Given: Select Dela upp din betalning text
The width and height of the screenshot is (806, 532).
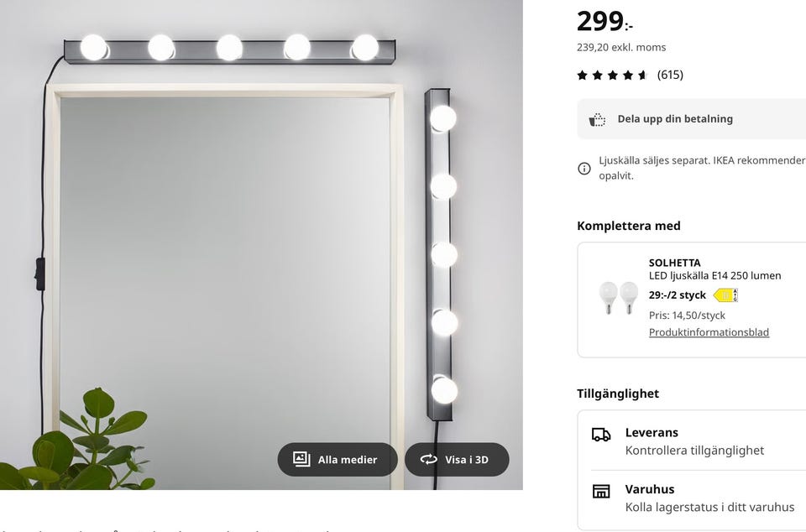Looking at the screenshot, I should pyautogui.click(x=675, y=119).
